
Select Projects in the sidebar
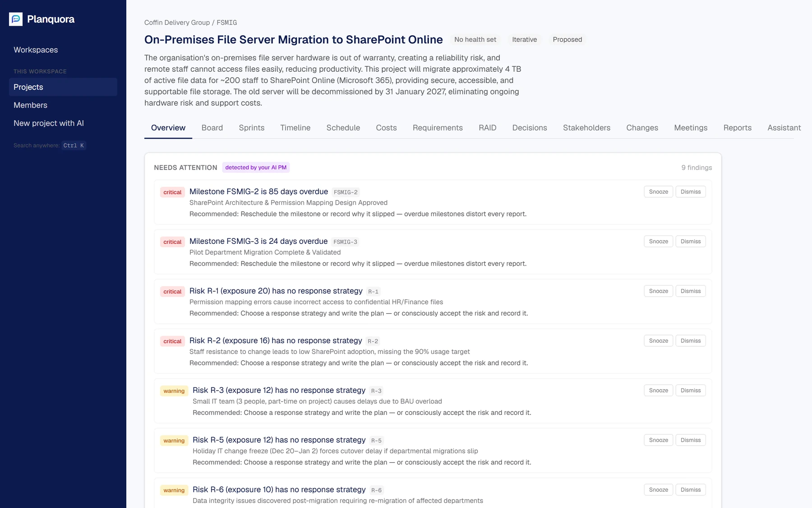click(x=63, y=87)
